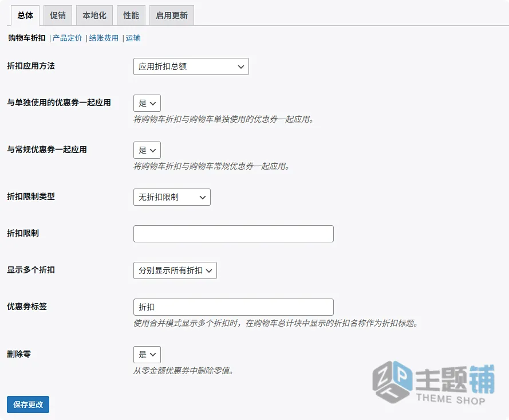Image resolution: width=509 pixels, height=420 pixels.
Task: Switch to the 性能 tab
Action: pyautogui.click(x=131, y=15)
